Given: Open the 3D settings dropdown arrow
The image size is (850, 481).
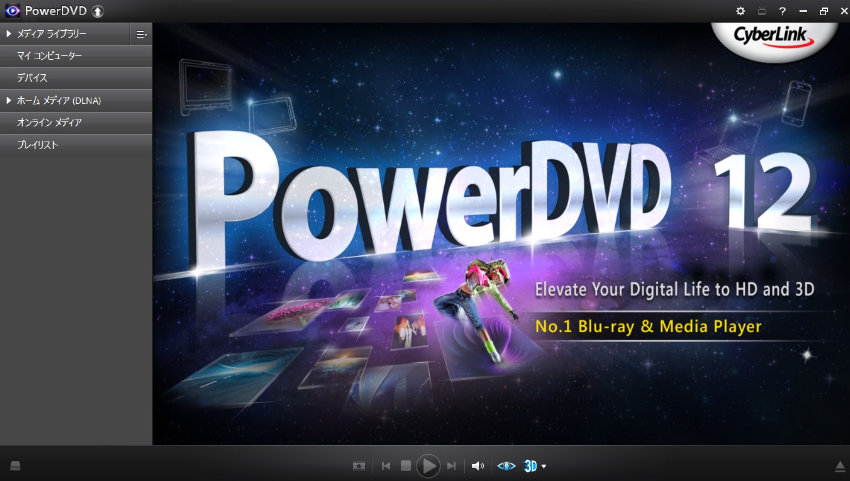Looking at the screenshot, I should [544, 466].
